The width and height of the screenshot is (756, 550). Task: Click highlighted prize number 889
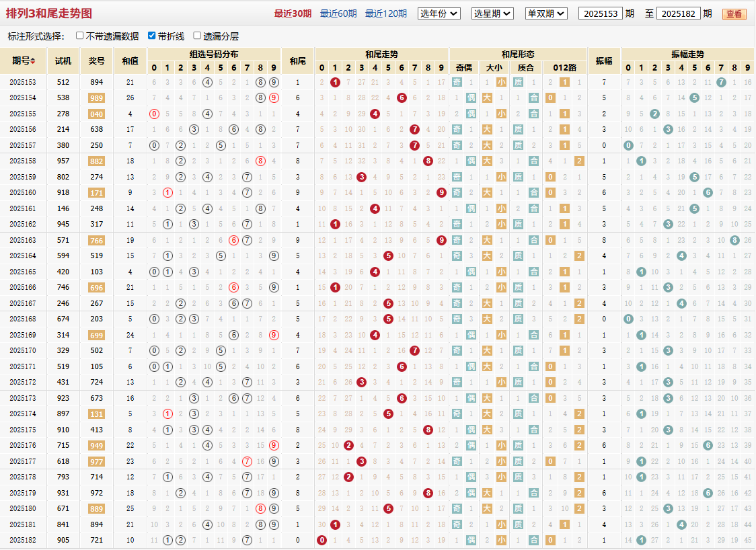[96, 508]
